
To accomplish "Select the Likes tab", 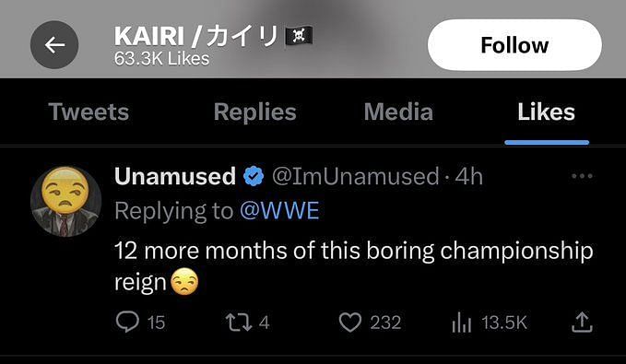I will pos(546,112).
